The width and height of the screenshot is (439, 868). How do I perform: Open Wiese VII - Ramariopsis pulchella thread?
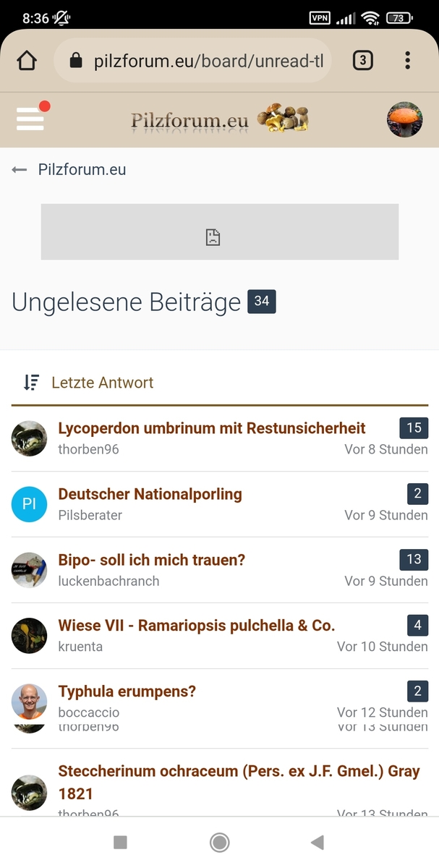(x=197, y=626)
